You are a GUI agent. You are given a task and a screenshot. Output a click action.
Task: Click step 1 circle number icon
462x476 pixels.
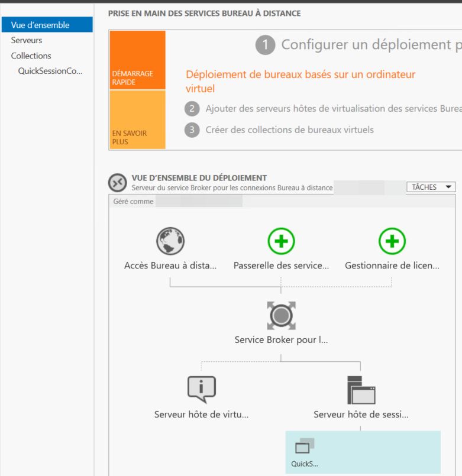265,45
